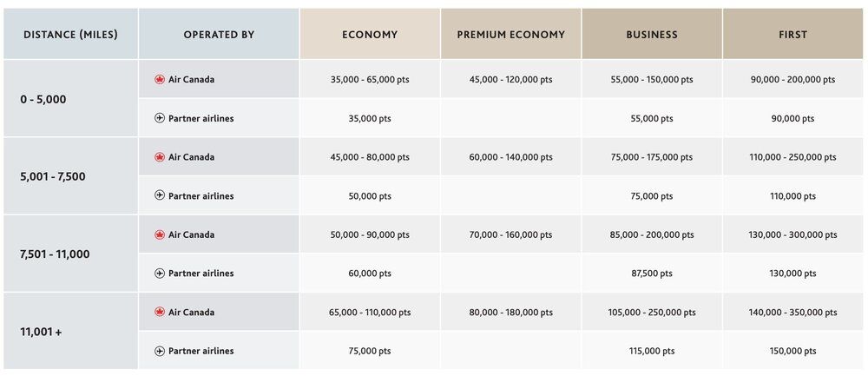
Task: Click the Operated By header cell
Action: point(219,35)
